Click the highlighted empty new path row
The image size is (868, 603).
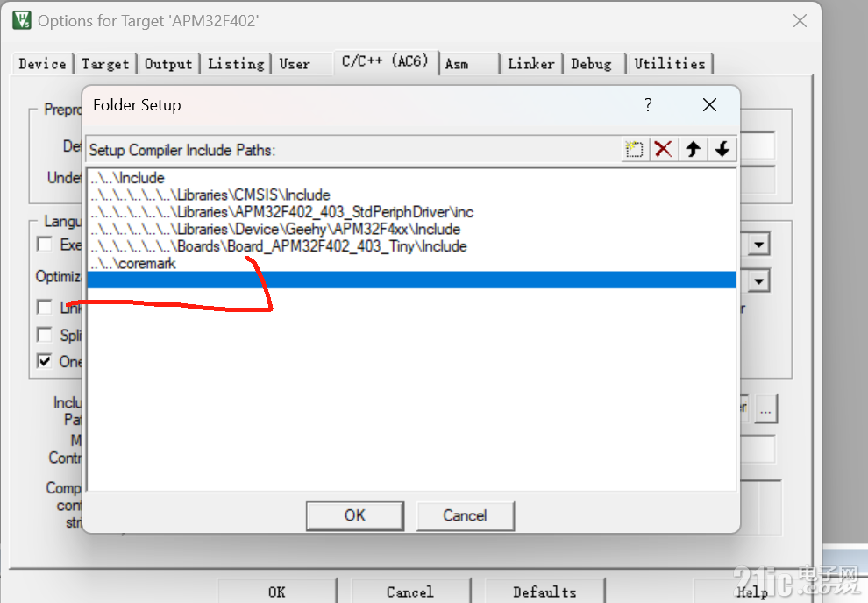click(x=411, y=280)
